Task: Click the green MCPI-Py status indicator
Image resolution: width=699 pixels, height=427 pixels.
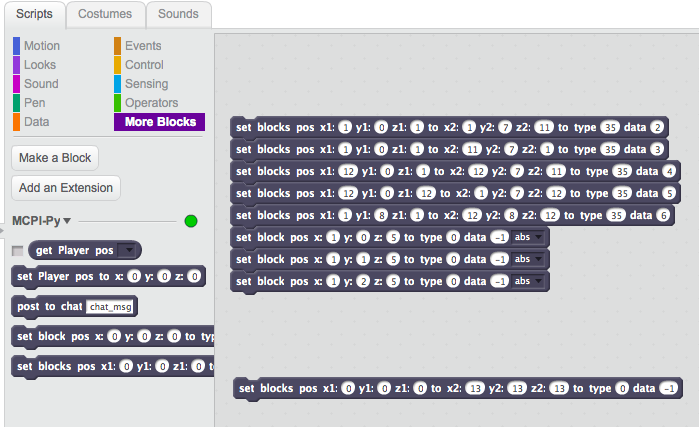Action: click(191, 221)
